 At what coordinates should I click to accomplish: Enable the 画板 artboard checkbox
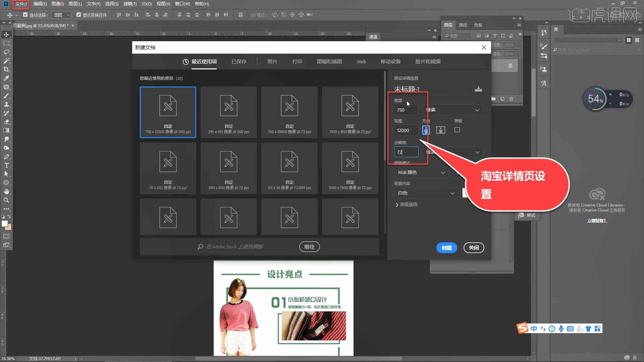(x=457, y=130)
